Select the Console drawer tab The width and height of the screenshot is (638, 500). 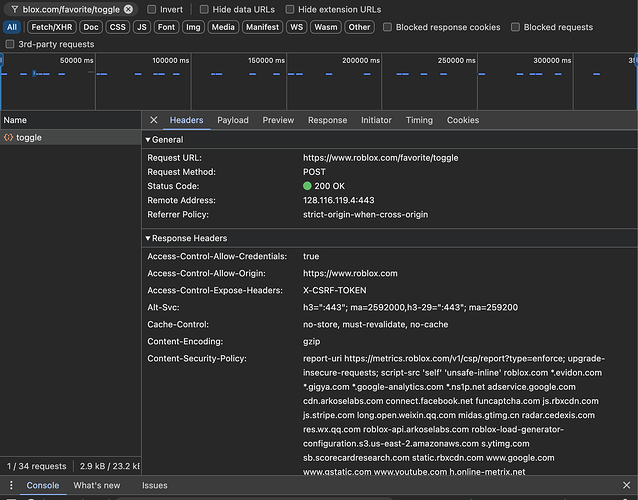click(43, 485)
